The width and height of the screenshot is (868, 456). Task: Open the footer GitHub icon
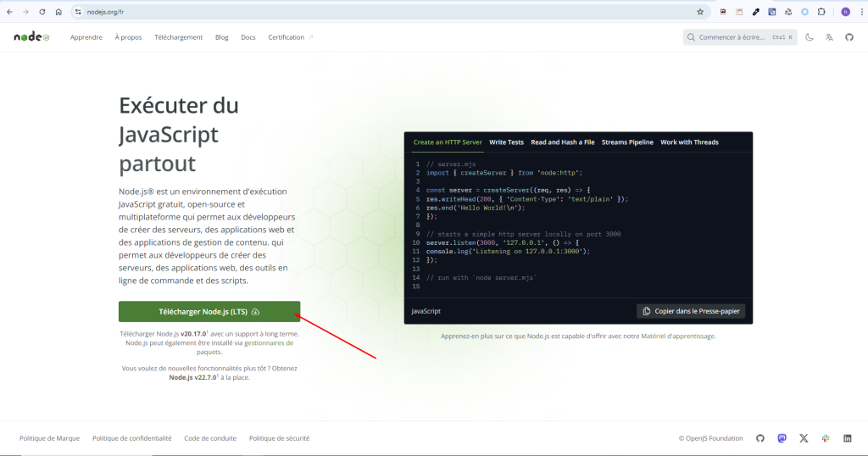(x=760, y=438)
